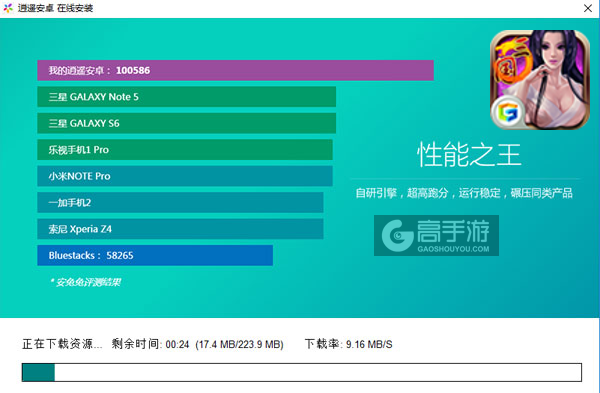Click the Three Kingdoms game icon thumbnail
600x393 pixels.
click(540, 80)
